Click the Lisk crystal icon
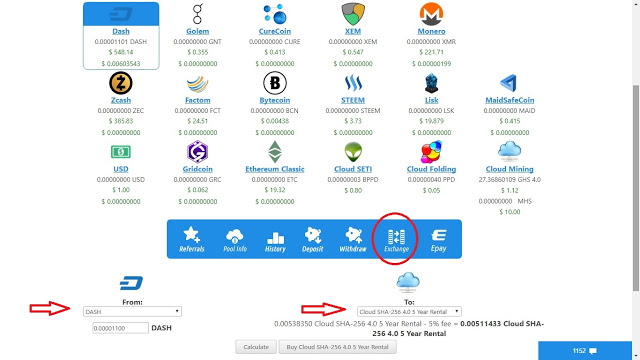 coord(431,83)
